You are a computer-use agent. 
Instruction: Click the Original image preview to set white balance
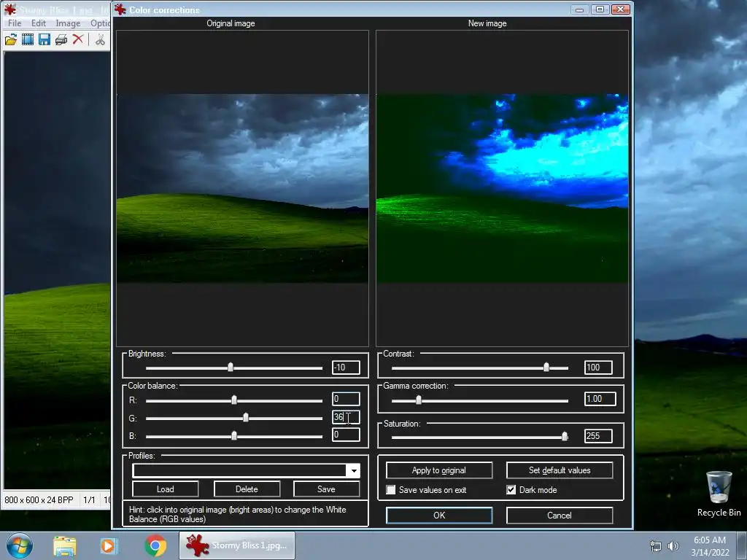tap(242, 189)
